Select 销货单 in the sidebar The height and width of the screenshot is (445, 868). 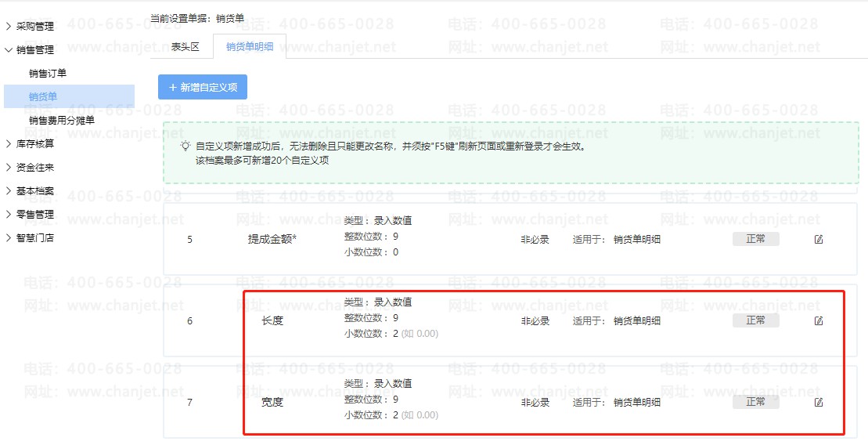[69, 96]
